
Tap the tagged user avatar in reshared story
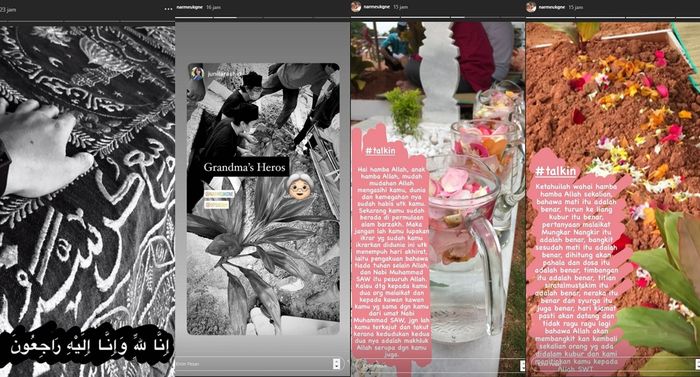pos(197,73)
